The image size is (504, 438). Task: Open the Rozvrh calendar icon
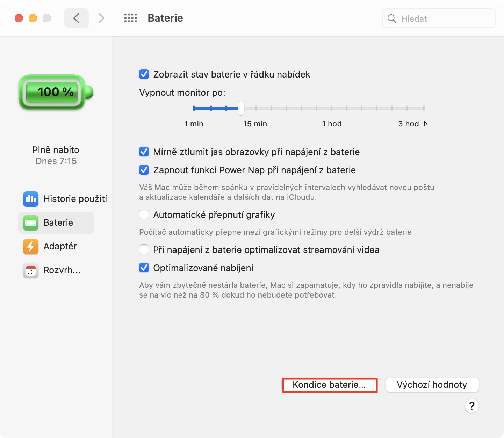pos(31,270)
